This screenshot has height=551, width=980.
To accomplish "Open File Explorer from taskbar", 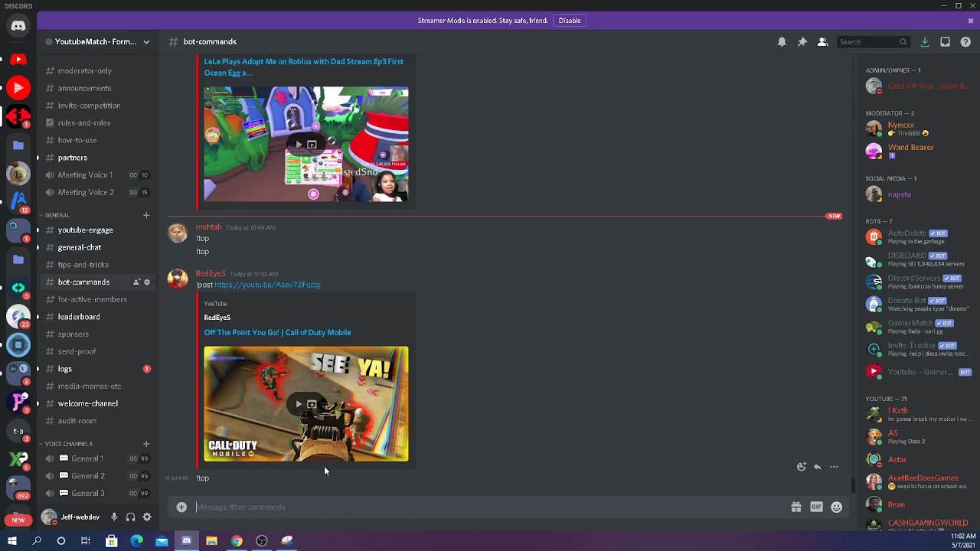I will [x=211, y=541].
